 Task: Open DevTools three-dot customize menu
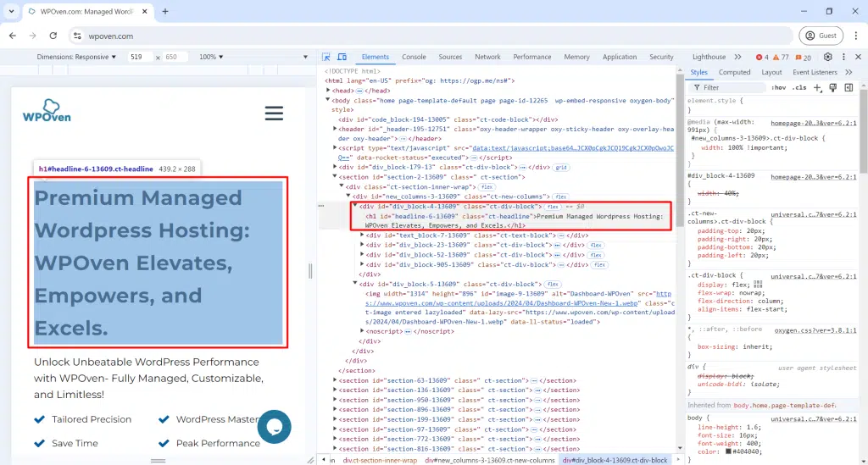pyautogui.click(x=843, y=57)
